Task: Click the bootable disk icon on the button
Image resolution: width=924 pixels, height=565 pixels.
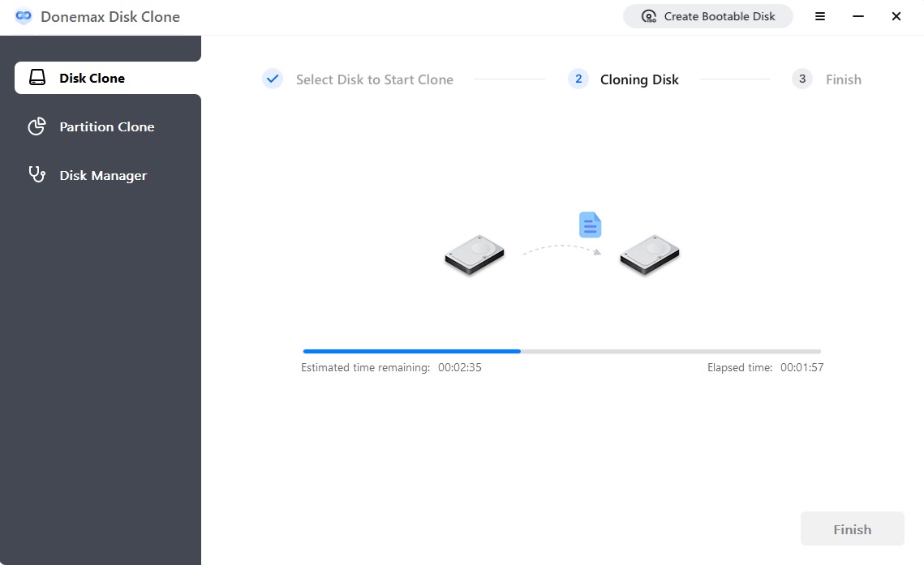Action: click(x=648, y=15)
